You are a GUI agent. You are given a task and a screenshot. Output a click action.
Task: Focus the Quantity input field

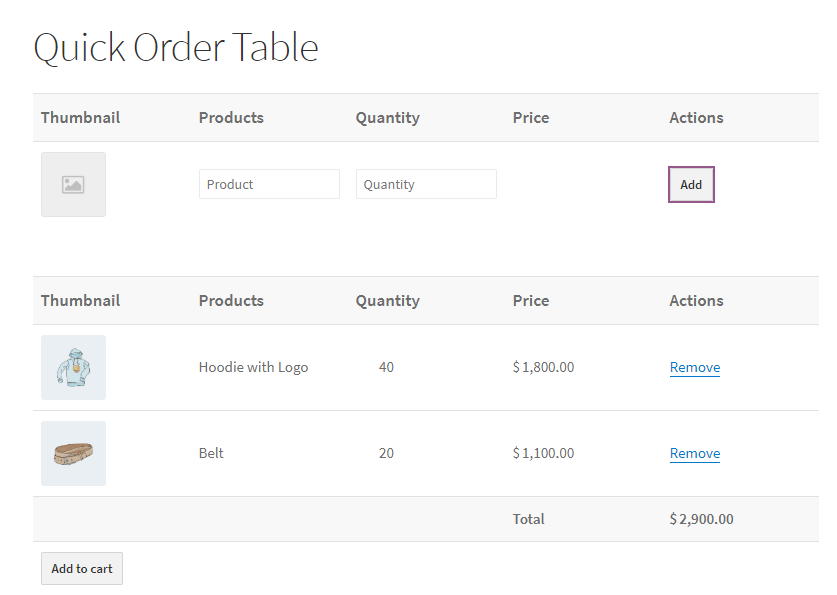426,184
